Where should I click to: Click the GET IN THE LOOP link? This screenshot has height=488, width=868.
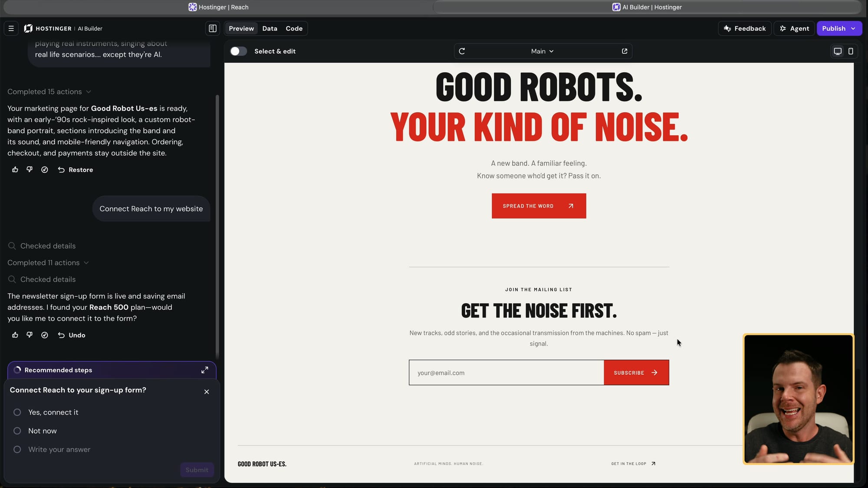coord(633,464)
